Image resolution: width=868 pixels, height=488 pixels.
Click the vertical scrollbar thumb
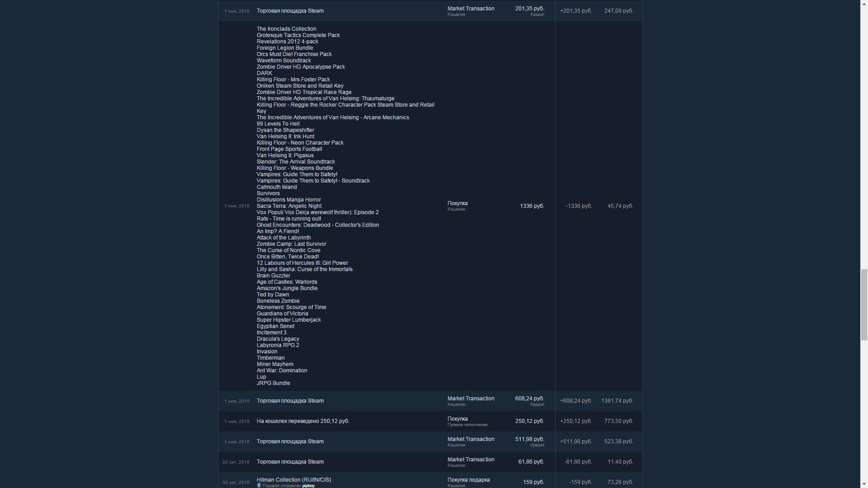pyautogui.click(x=864, y=305)
